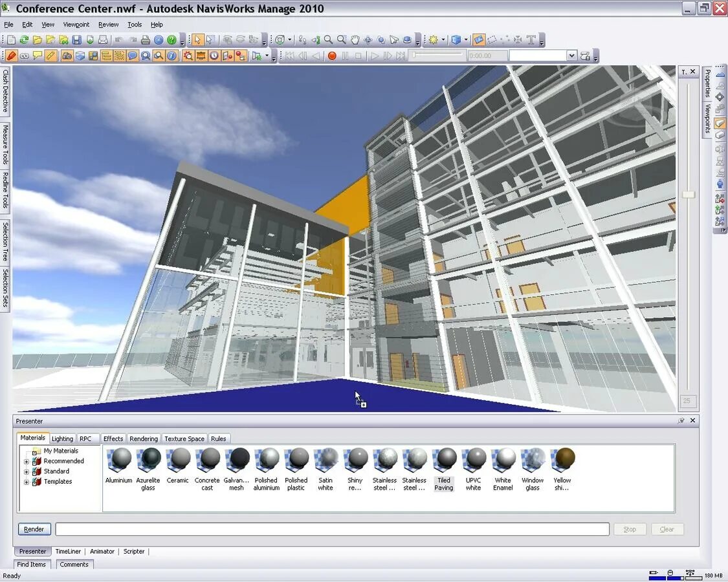The image size is (728, 582).
Task: Close the Presenter panel
Action: 692,420
